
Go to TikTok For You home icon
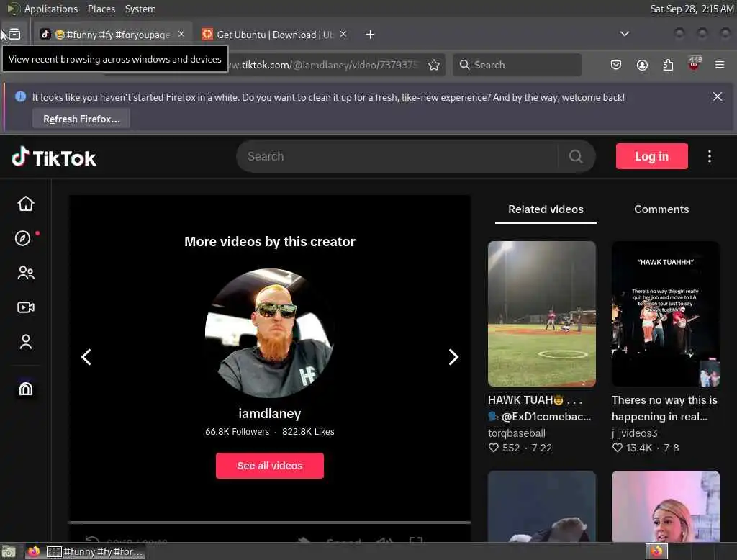pyautogui.click(x=25, y=204)
